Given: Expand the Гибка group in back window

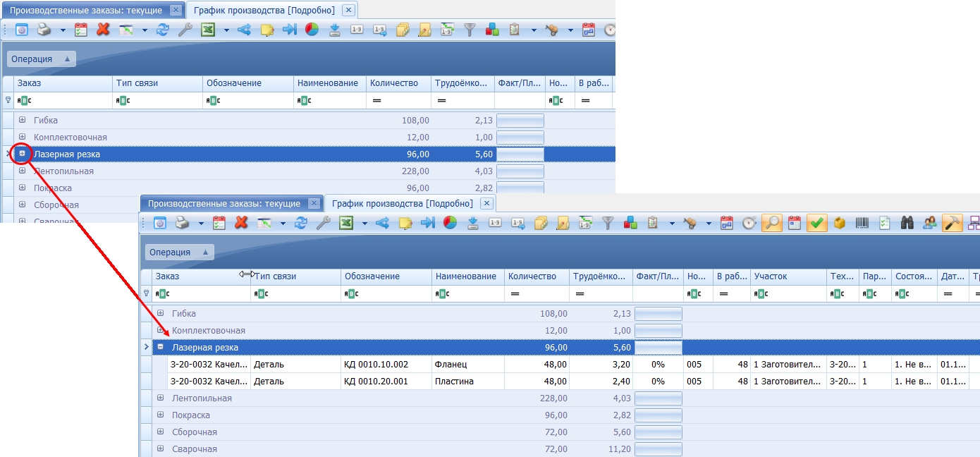Looking at the screenshot, I should tap(22, 120).
